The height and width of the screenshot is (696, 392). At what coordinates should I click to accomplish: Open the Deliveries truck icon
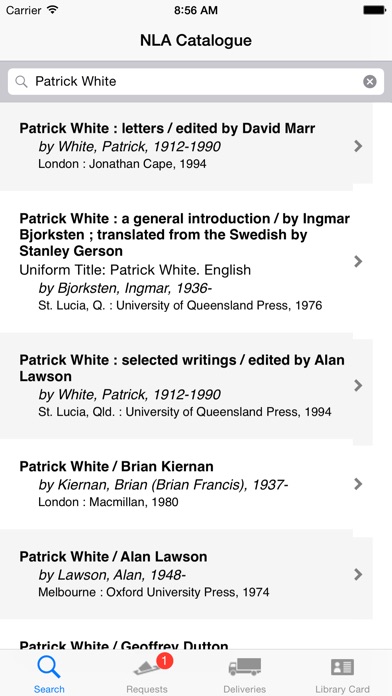pos(245,667)
